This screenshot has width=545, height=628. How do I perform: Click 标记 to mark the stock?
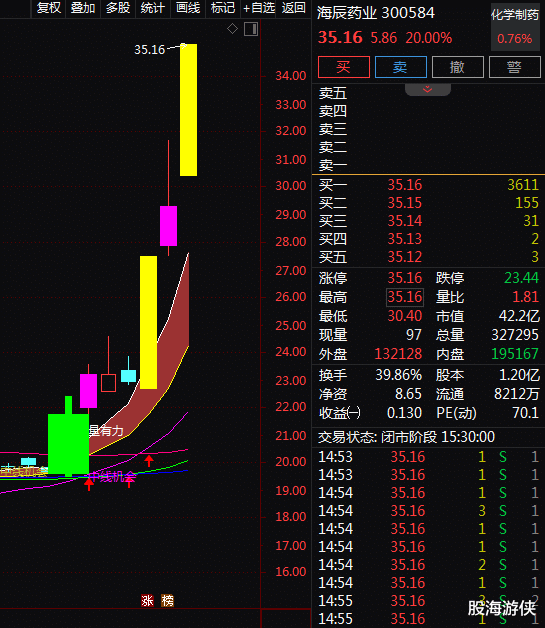click(x=223, y=8)
